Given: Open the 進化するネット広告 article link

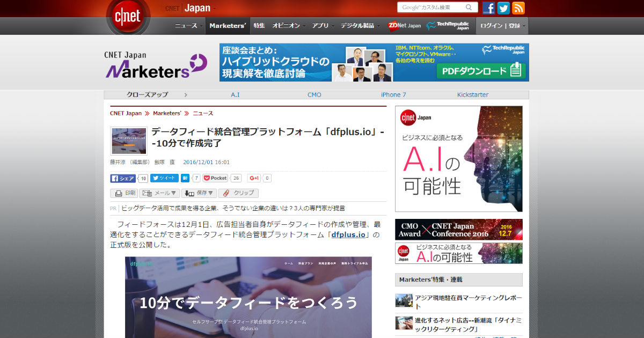Looking at the screenshot, I should [468, 325].
